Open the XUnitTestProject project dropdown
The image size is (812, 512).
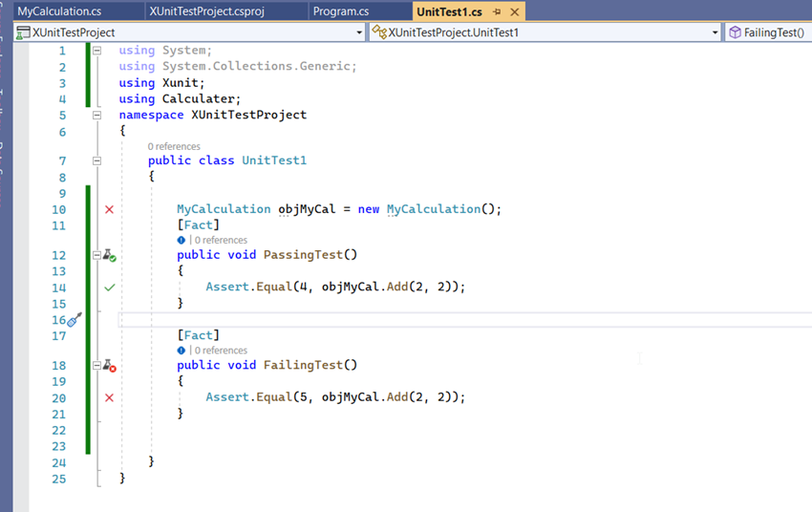pyautogui.click(x=359, y=32)
